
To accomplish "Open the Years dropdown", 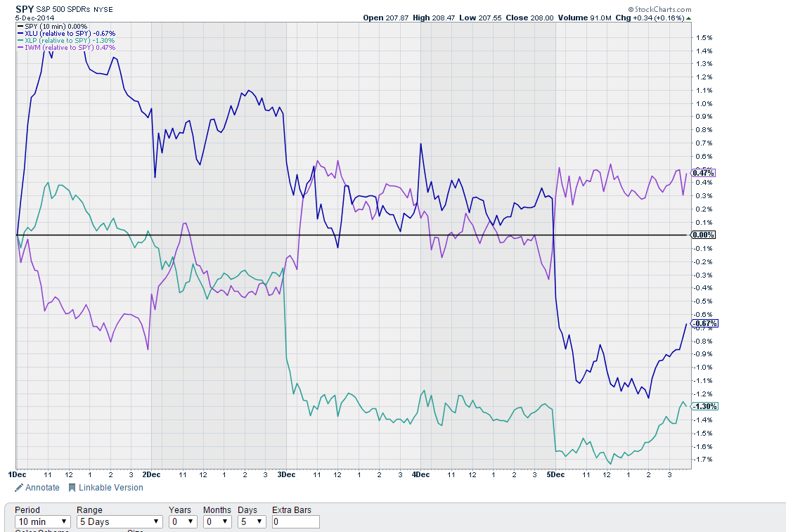I will click(183, 521).
